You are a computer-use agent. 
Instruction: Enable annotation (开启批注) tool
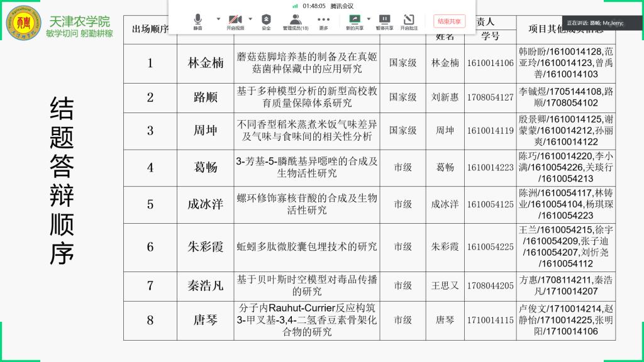(x=409, y=22)
